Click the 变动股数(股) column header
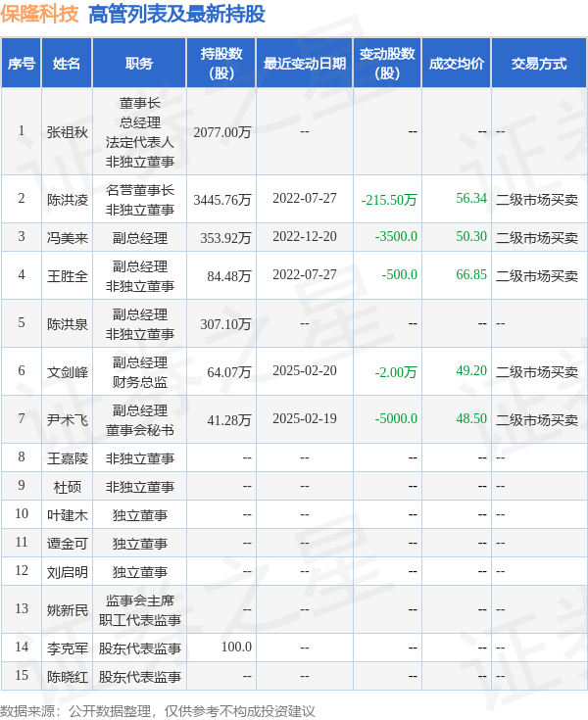The image size is (588, 720). [387, 64]
